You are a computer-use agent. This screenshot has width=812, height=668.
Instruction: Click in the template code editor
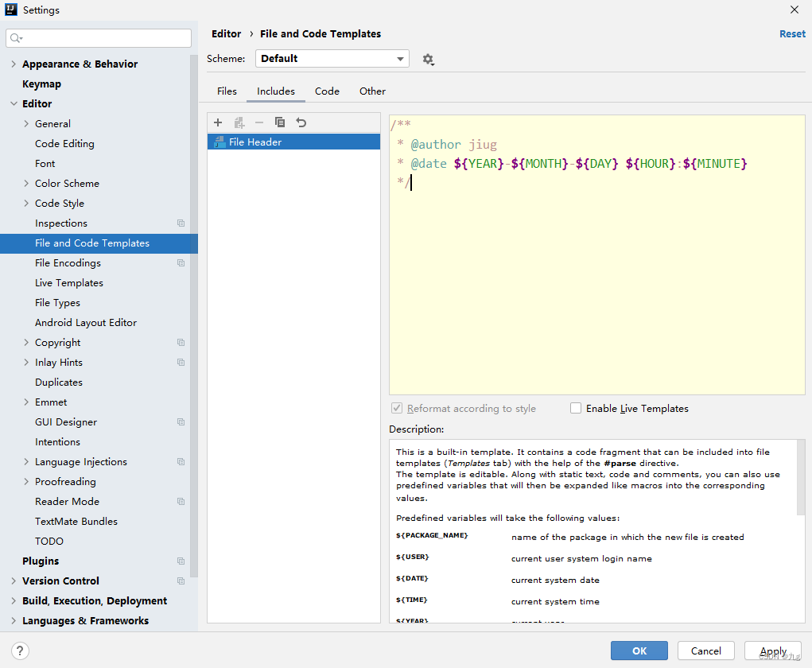(x=597, y=254)
